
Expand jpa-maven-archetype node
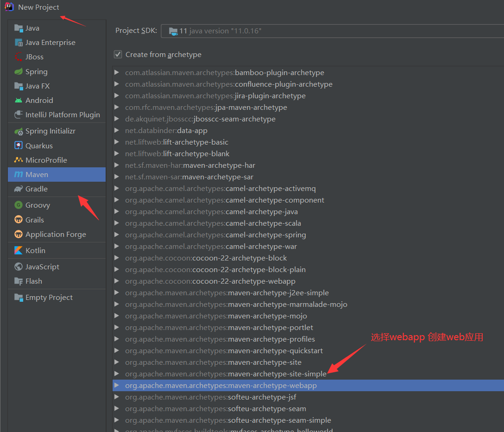[117, 107]
